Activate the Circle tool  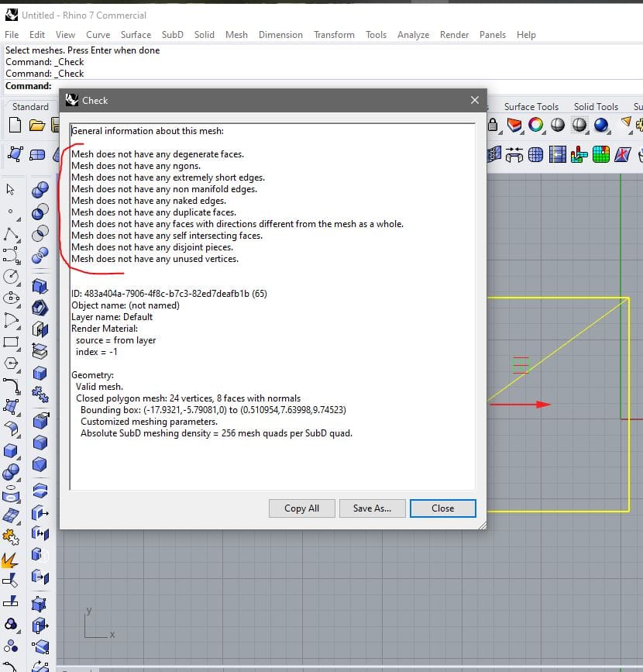coord(10,277)
